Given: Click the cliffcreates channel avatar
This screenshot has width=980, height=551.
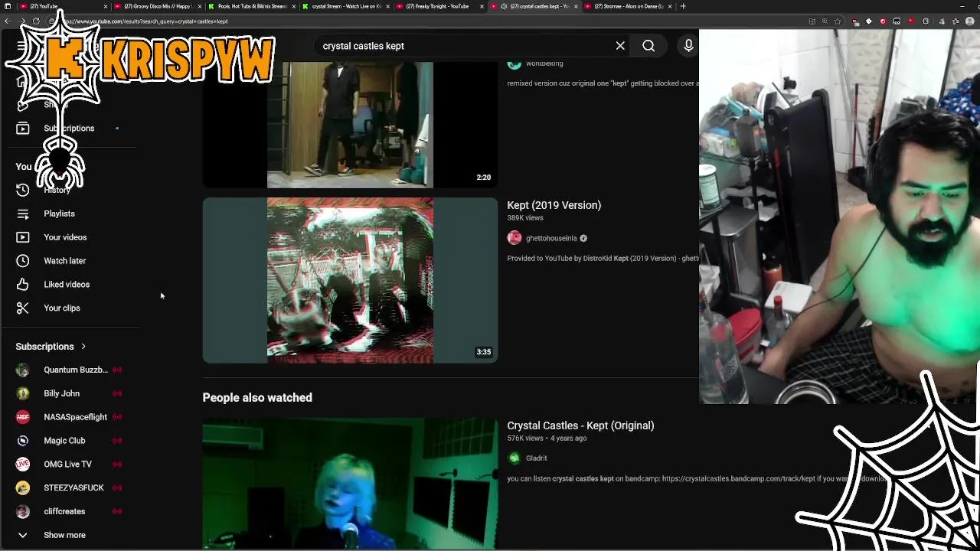Looking at the screenshot, I should coord(23,511).
